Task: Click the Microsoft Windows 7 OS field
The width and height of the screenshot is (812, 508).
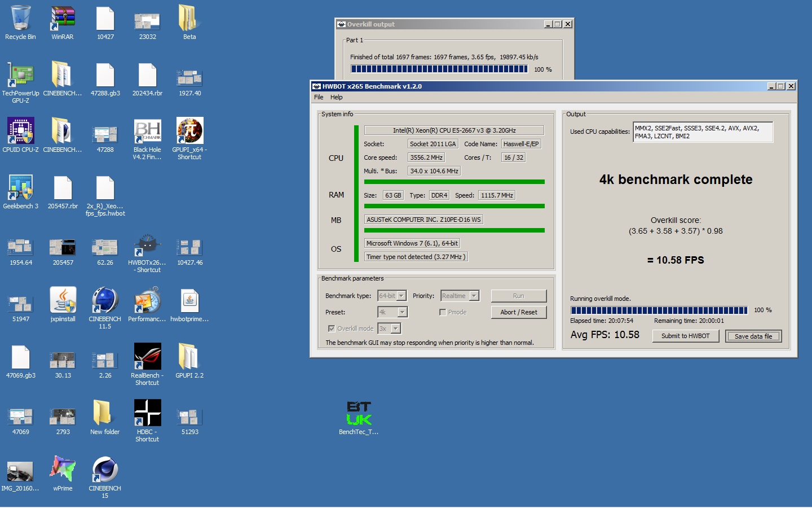Action: [x=412, y=243]
